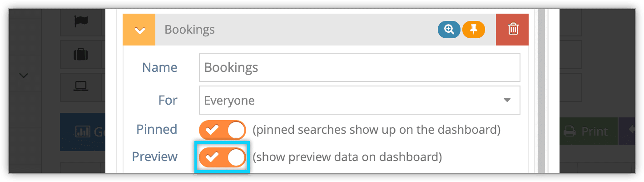Click the Preview field label
The image size is (644, 182).
(155, 157)
